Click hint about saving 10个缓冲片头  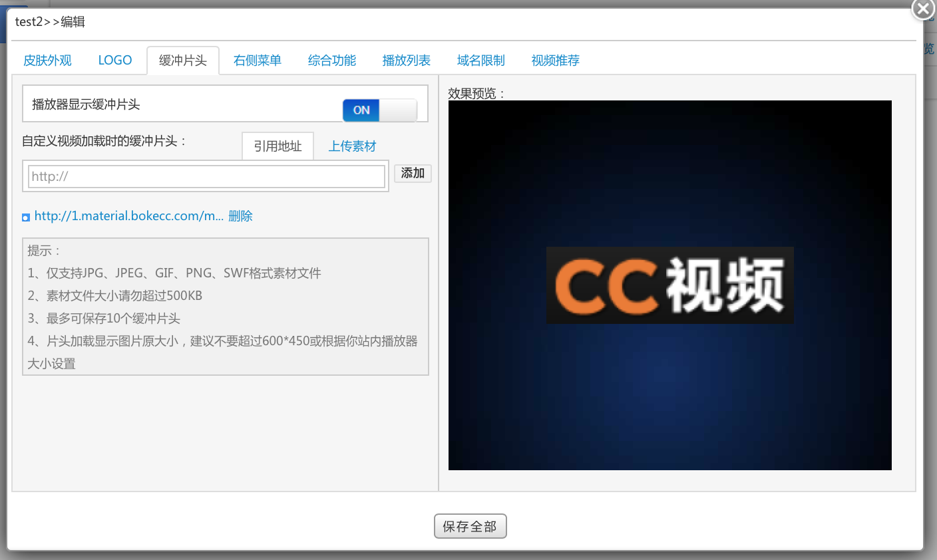[x=104, y=319]
